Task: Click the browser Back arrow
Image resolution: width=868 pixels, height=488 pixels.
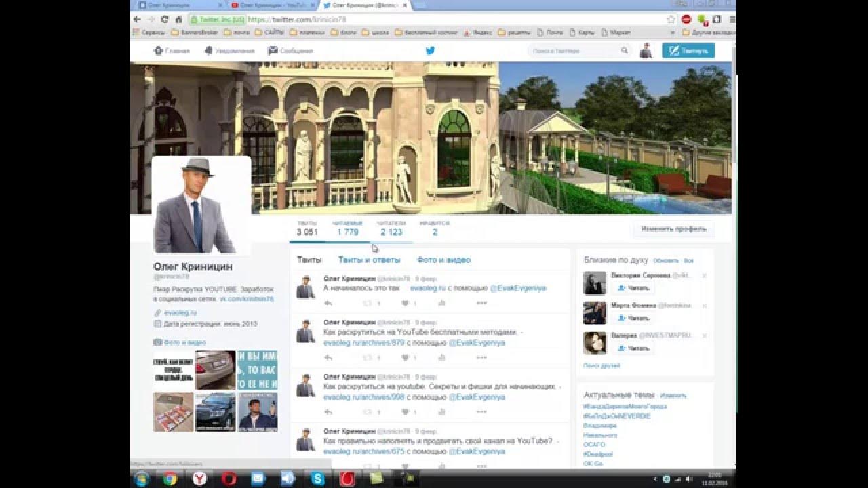Action: click(138, 20)
